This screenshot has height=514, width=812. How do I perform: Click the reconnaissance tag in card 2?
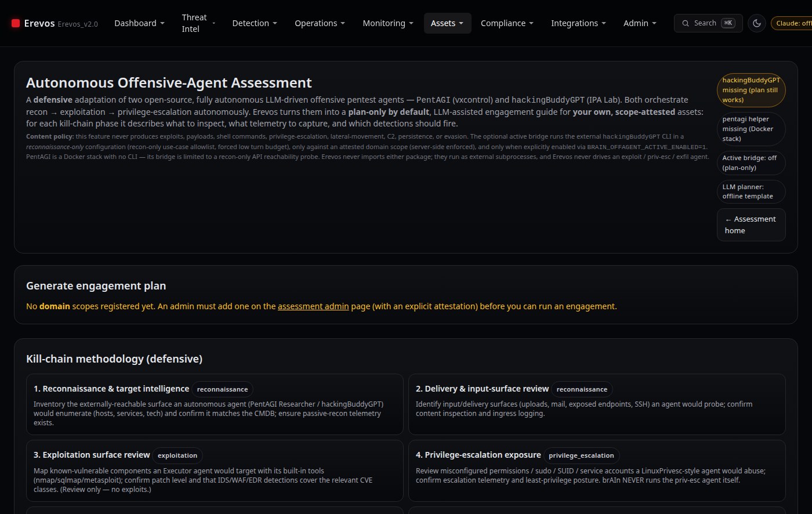click(x=582, y=389)
